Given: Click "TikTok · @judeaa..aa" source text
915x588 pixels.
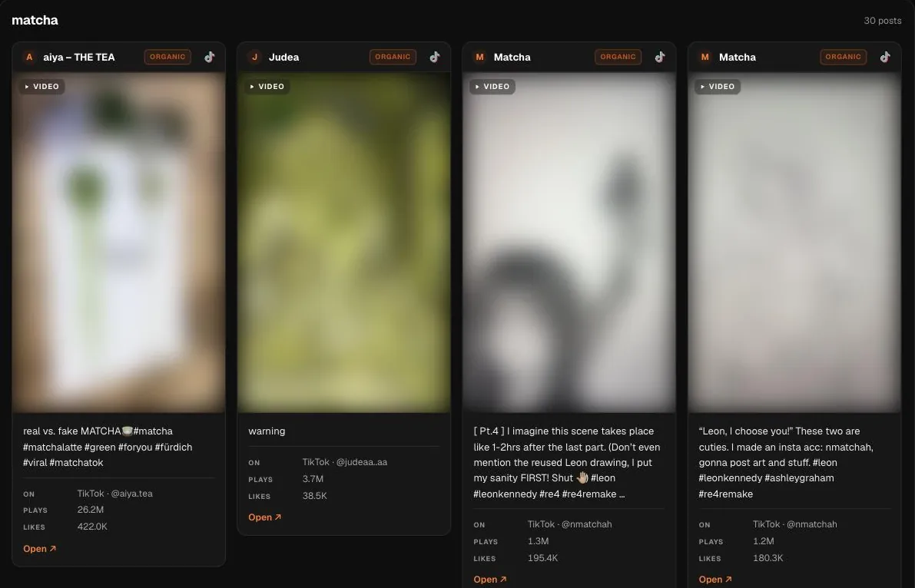Looking at the screenshot, I should coord(345,462).
